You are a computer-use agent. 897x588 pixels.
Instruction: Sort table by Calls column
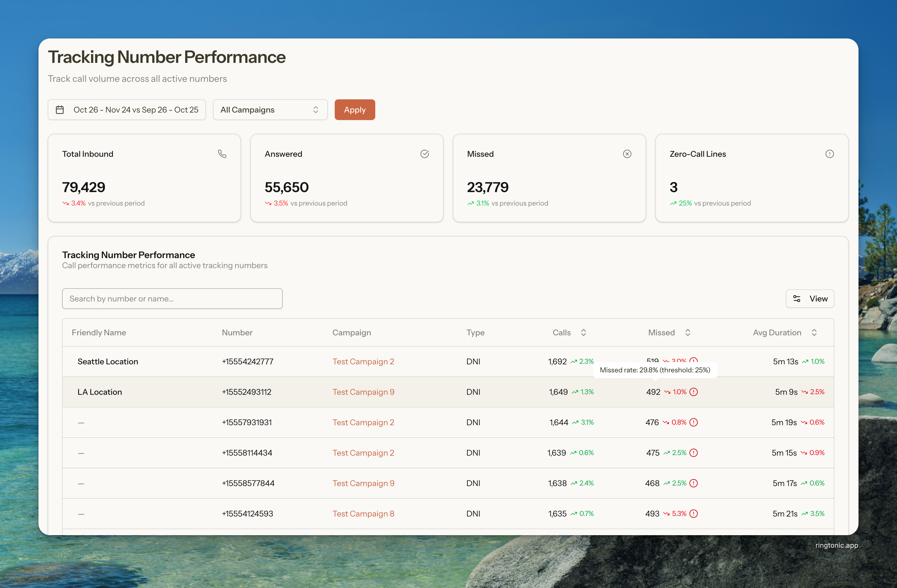click(583, 332)
